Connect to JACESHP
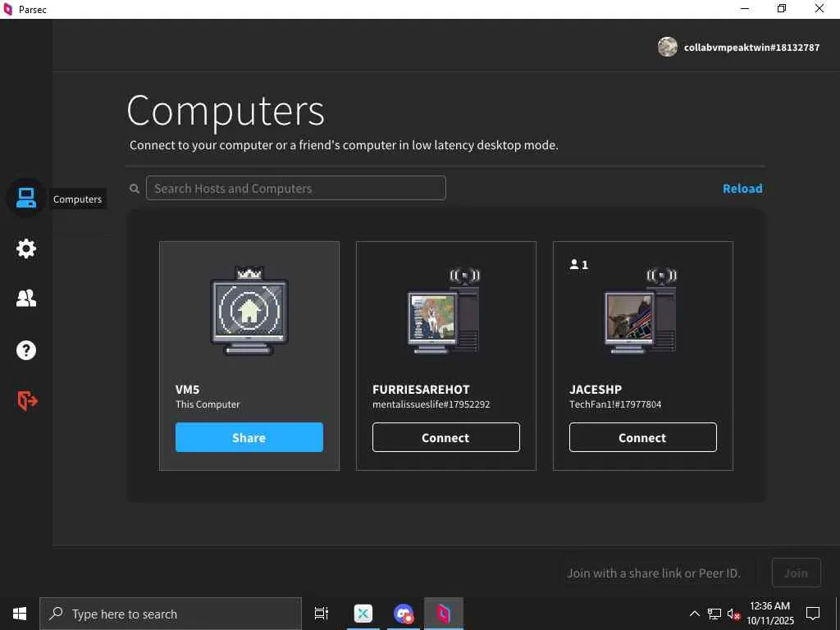This screenshot has height=630, width=840. pos(643,437)
